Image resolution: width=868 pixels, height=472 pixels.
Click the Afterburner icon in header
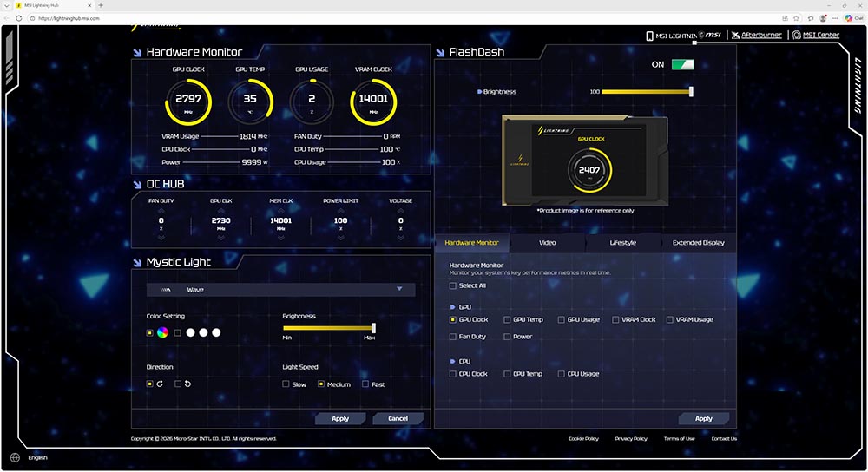[x=736, y=36]
